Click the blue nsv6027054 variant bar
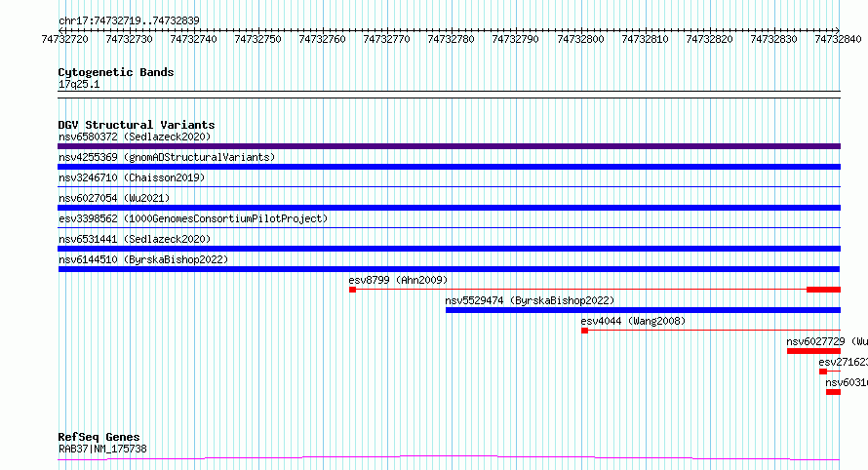 449,208
